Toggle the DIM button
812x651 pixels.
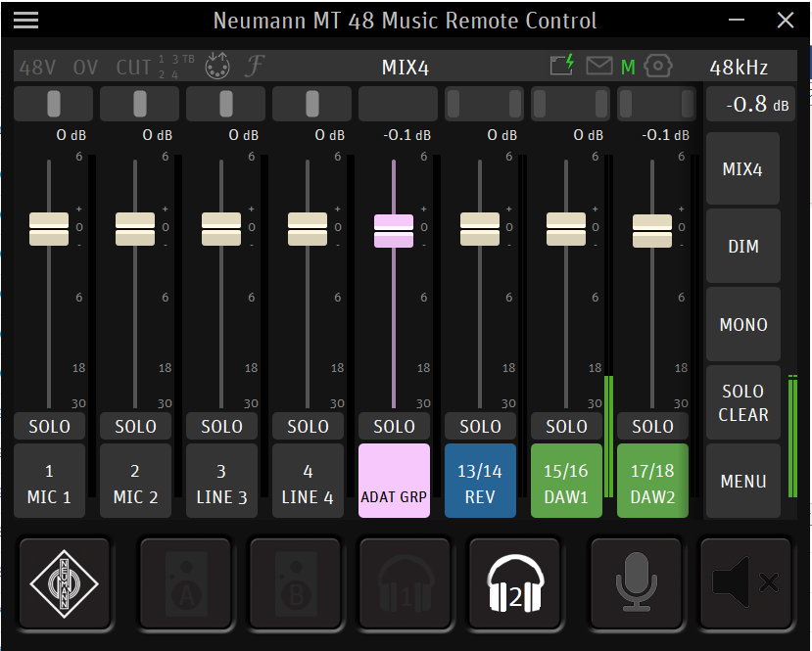coord(742,247)
